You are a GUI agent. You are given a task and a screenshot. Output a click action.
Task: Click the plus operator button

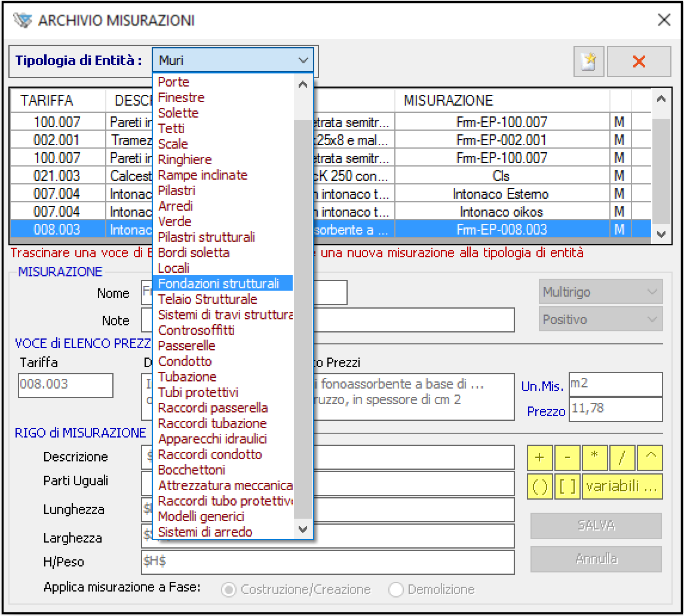click(x=540, y=458)
